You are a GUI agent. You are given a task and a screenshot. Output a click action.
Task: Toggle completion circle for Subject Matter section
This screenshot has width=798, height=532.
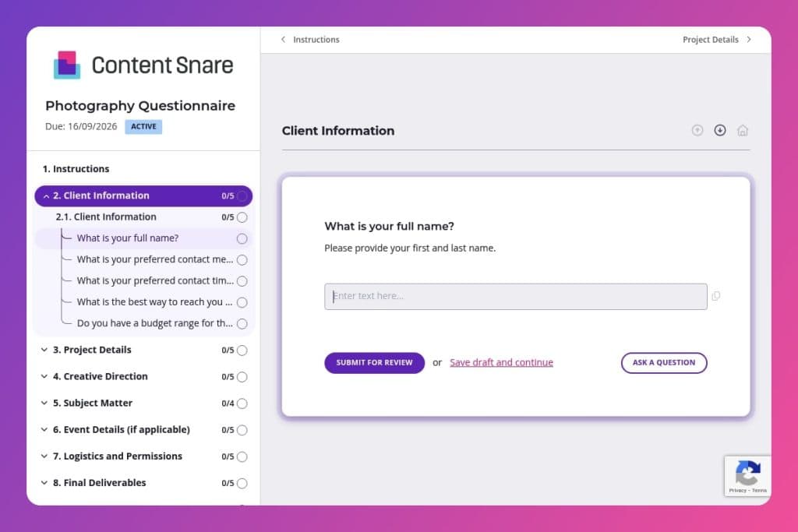click(242, 403)
